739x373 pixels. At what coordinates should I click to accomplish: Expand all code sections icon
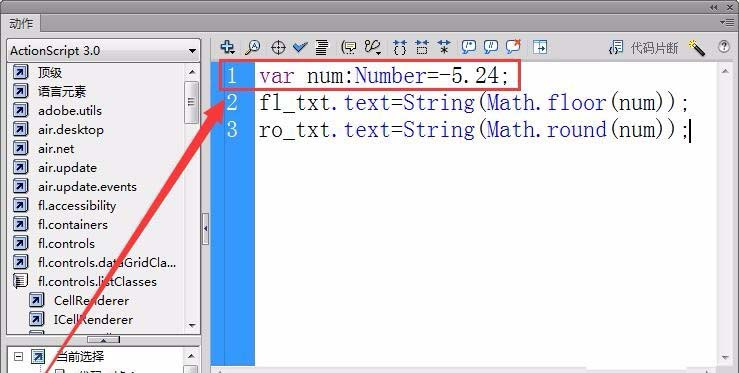pyautogui.click(x=443, y=47)
